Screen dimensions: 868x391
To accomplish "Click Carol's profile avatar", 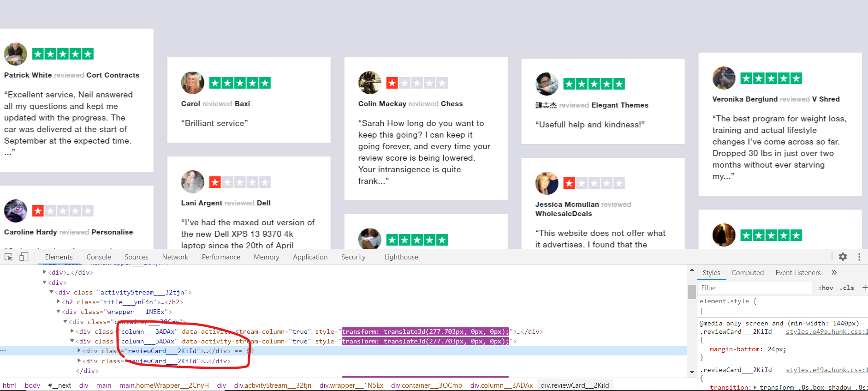I will pyautogui.click(x=192, y=83).
